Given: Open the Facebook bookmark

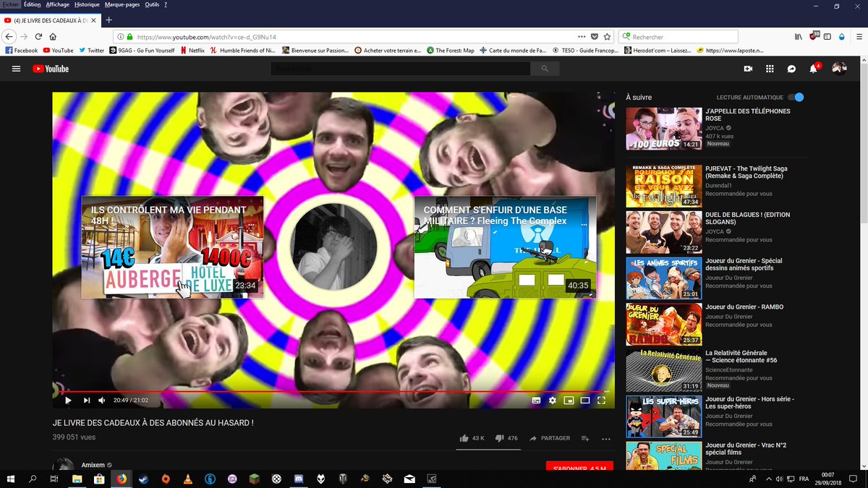Looking at the screenshot, I should point(21,51).
